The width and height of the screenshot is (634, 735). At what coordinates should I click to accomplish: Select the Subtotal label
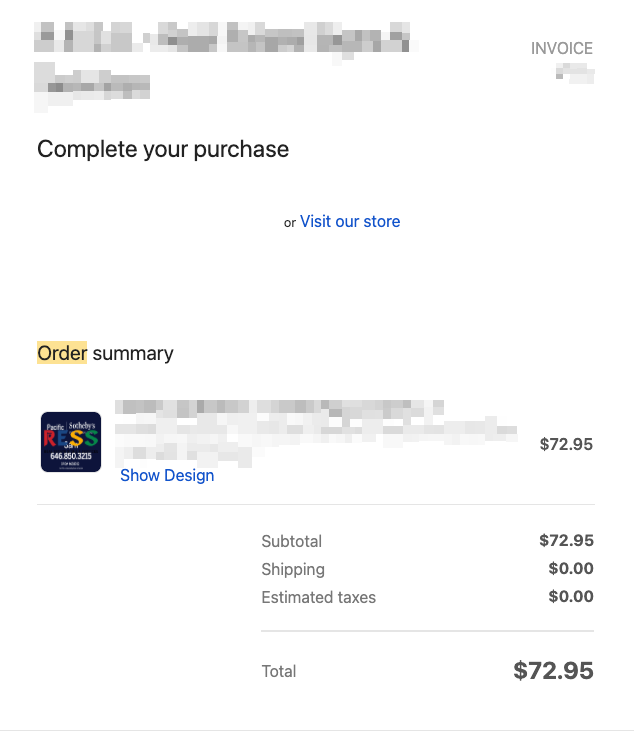point(292,542)
